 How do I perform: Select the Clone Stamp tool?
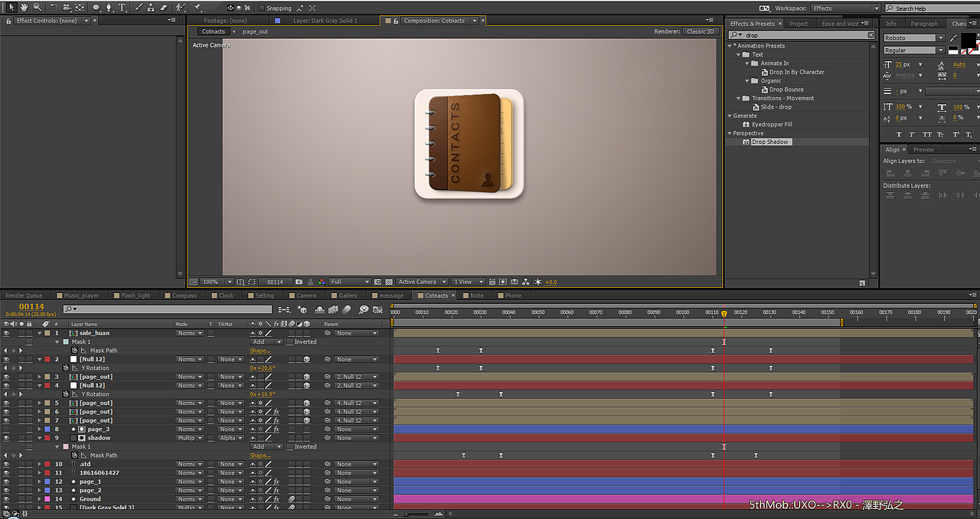[150, 7]
